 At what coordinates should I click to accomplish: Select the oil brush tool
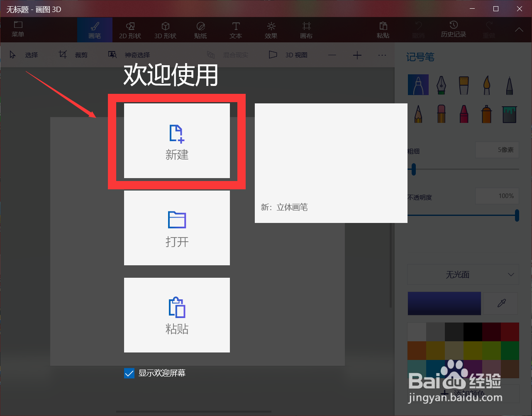click(x=464, y=85)
